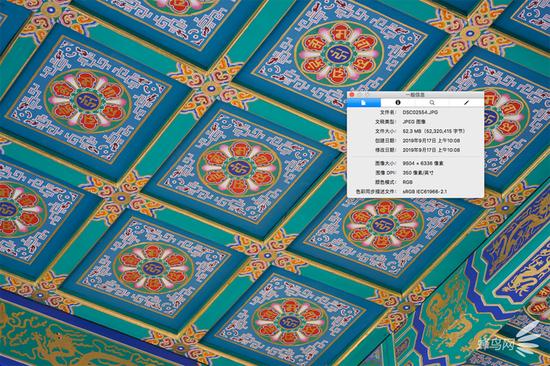The width and height of the screenshot is (550, 366).
Task: Select the RGB color mode value
Action: [x=408, y=182]
